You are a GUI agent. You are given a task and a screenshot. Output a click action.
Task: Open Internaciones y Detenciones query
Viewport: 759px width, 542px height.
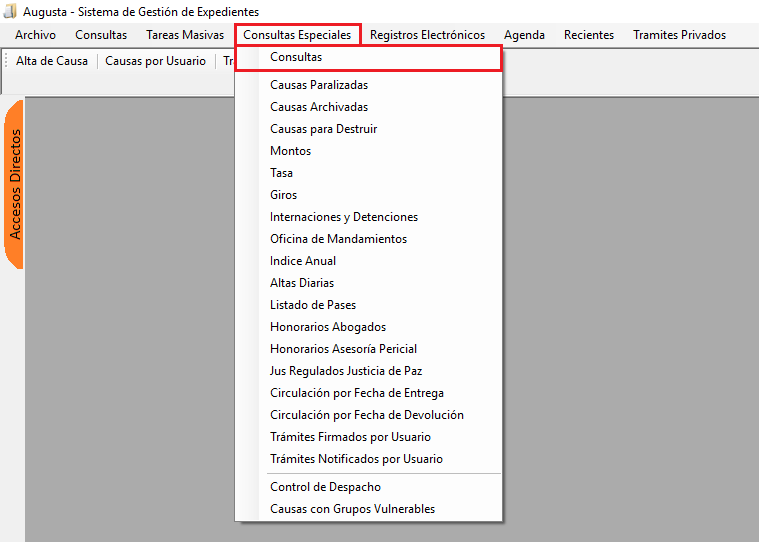click(344, 217)
